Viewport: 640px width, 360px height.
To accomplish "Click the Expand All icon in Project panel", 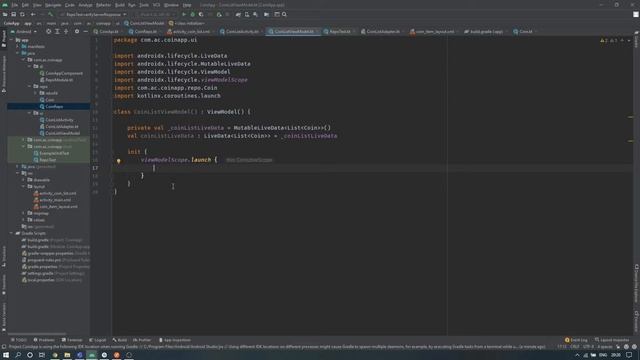I will (x=57, y=31).
